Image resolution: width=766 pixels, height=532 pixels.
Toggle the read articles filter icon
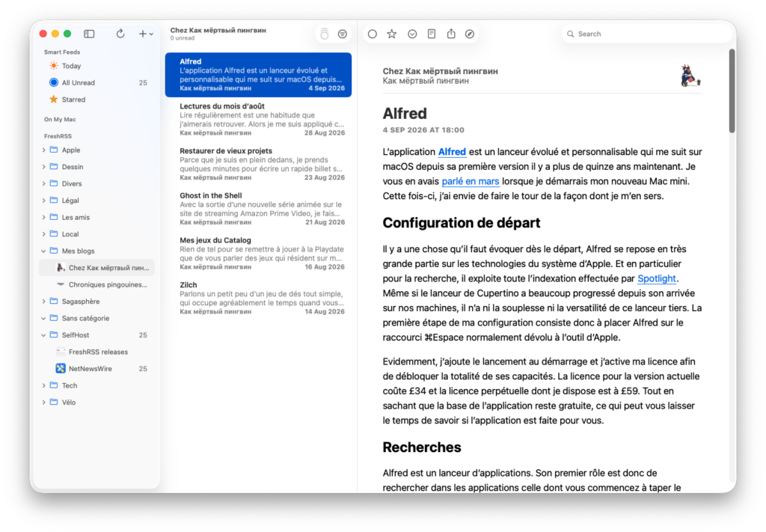(343, 34)
